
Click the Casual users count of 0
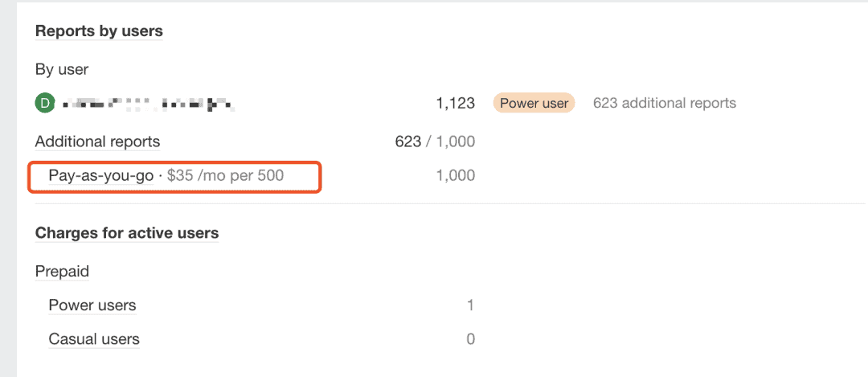[470, 338]
